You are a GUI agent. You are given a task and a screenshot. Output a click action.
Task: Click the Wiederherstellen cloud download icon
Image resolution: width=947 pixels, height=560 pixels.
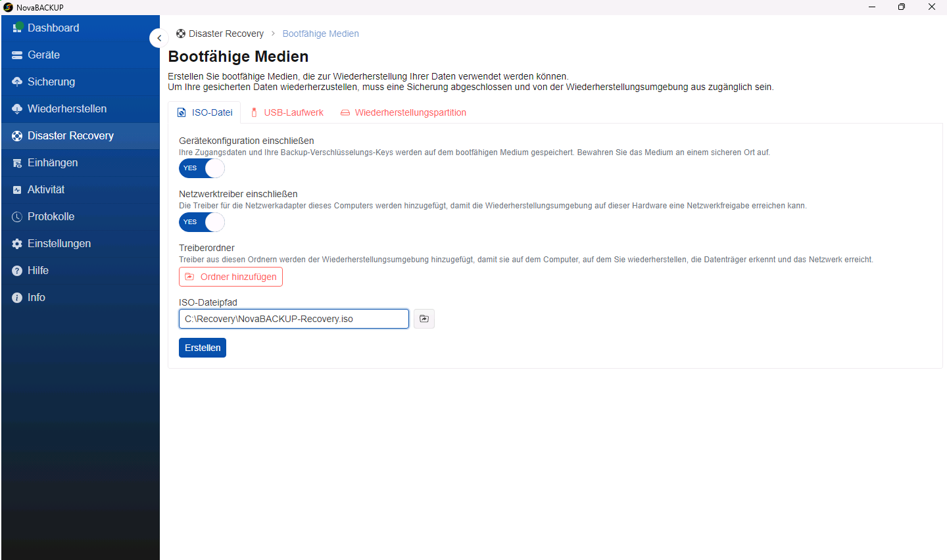(17, 108)
